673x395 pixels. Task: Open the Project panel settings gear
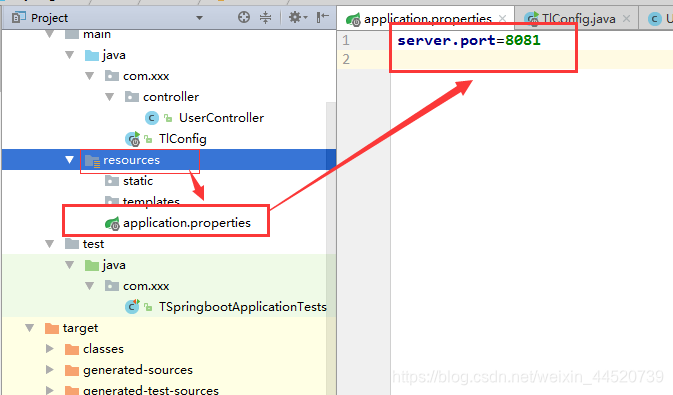point(297,17)
